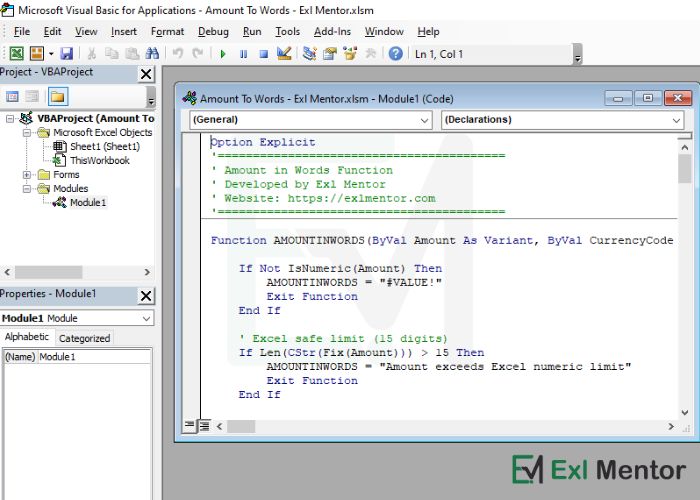This screenshot has height=500, width=700.
Task: Open Find with the binoculars icon
Action: (152, 54)
